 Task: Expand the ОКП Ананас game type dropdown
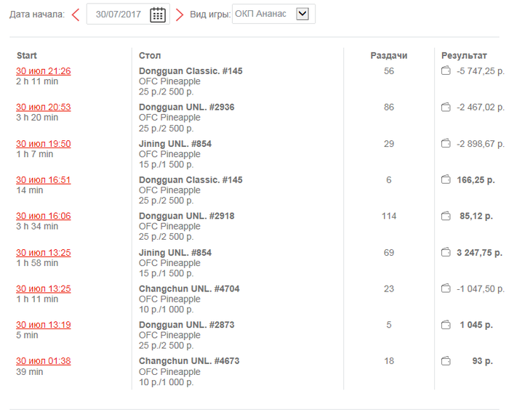click(302, 14)
